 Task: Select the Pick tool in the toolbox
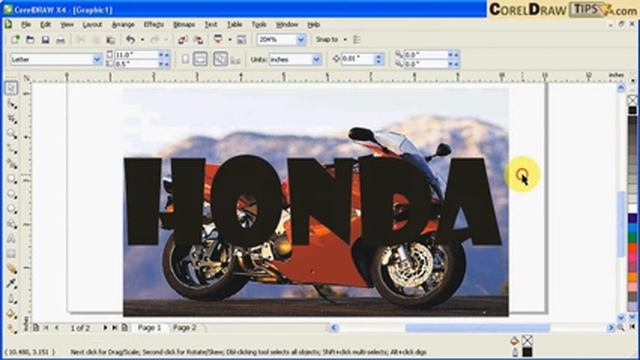tap(11, 88)
